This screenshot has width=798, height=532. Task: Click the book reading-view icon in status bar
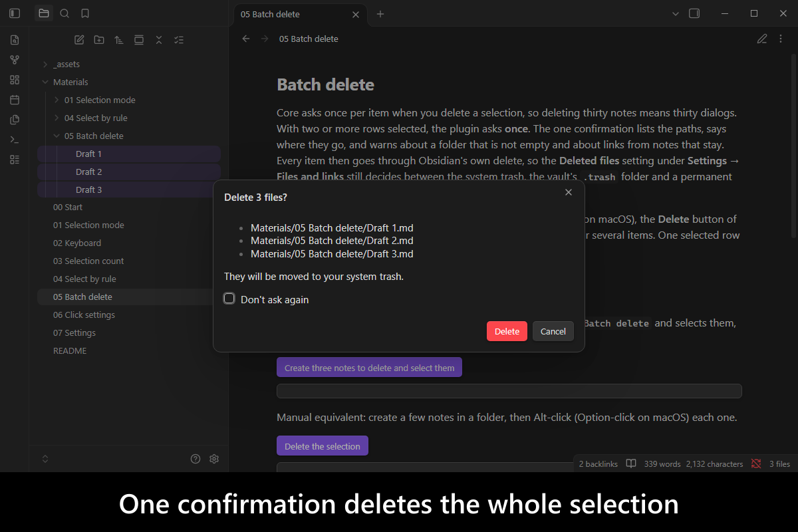631,464
